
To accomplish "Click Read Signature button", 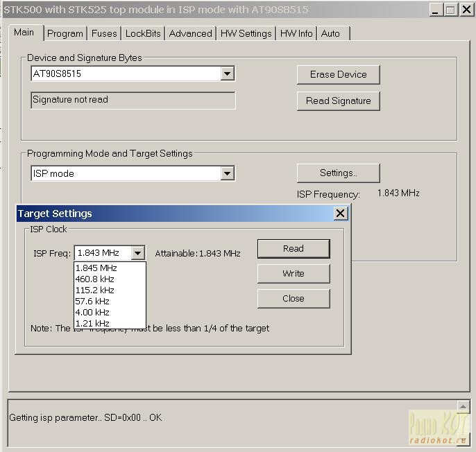I will (338, 101).
